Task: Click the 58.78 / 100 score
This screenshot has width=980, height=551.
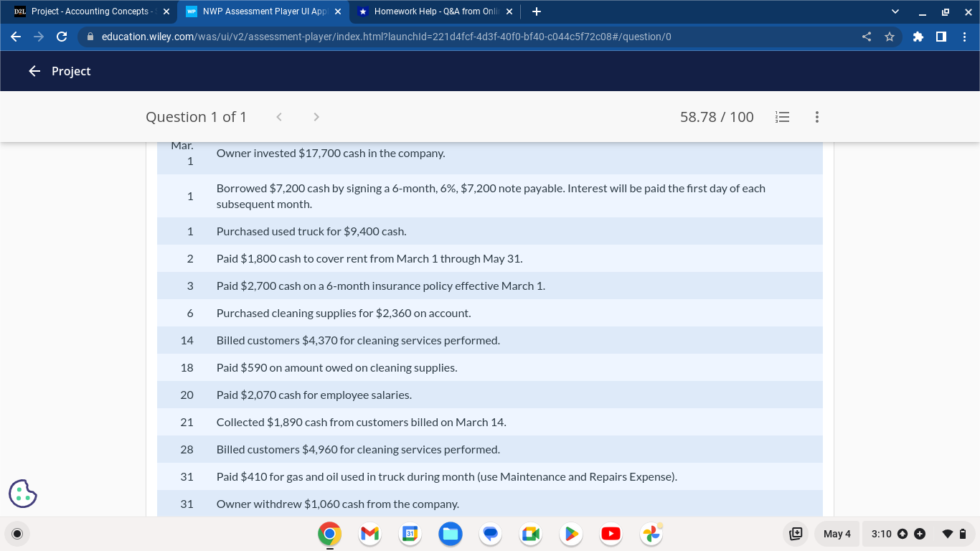Action: coord(717,117)
